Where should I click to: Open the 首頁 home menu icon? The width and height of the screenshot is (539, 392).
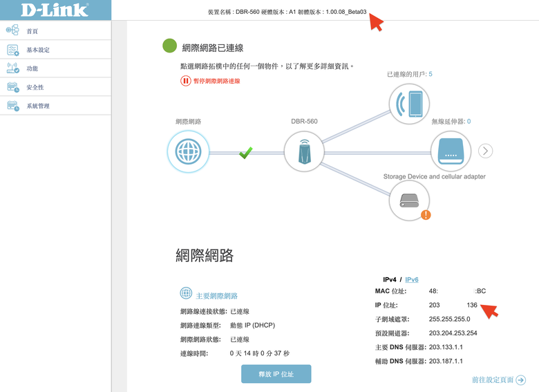pyautogui.click(x=12, y=30)
